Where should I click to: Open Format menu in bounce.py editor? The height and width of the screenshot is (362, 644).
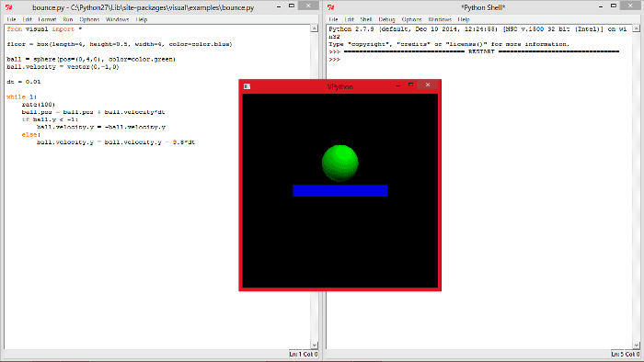pos(47,19)
